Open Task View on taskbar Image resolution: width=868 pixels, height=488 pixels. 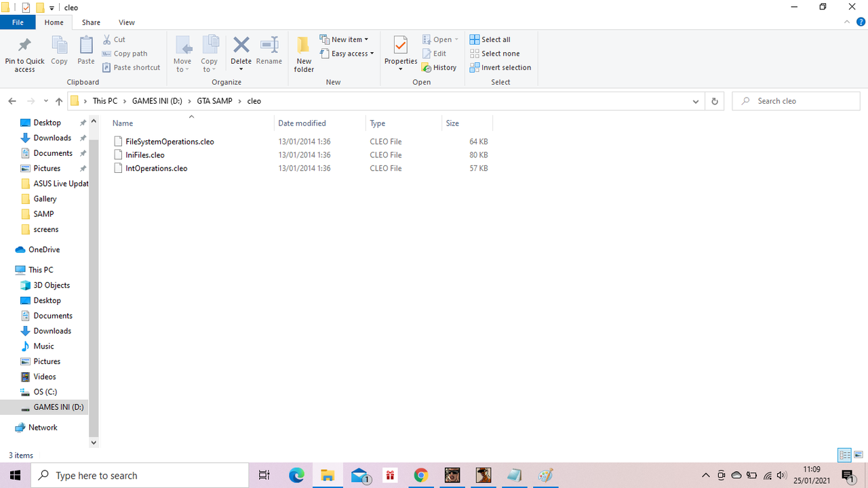264,475
